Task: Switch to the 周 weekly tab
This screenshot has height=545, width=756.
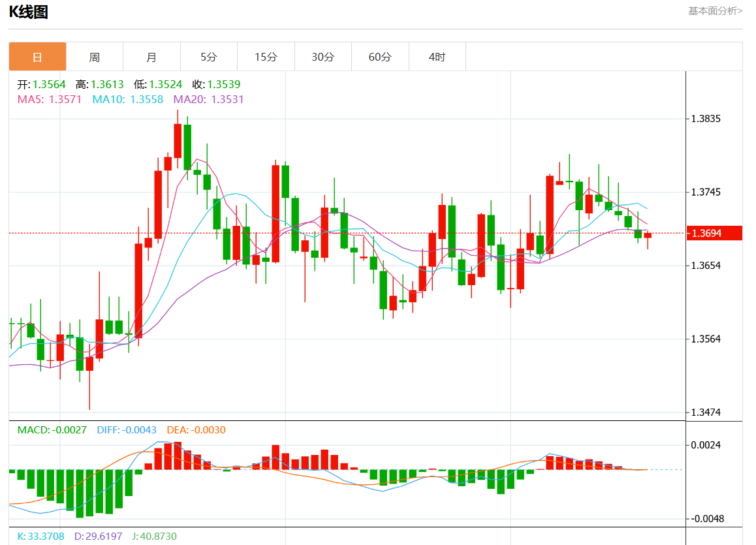Action: (95, 57)
